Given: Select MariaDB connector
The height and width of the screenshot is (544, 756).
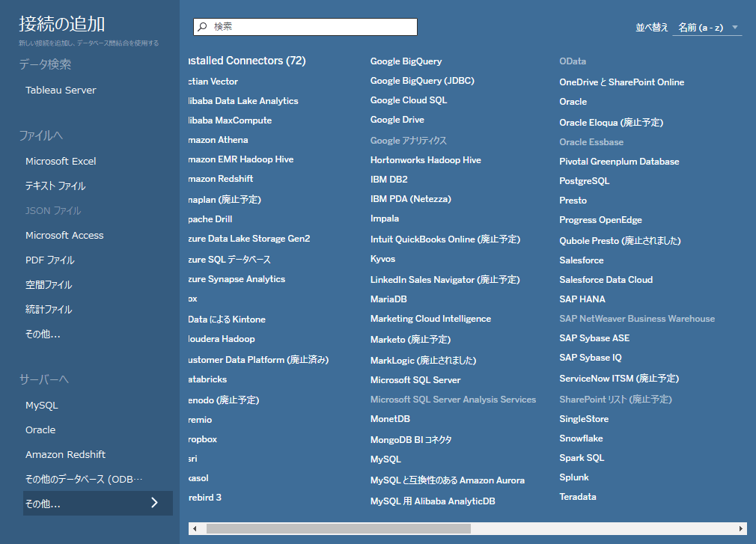Looking at the screenshot, I should pos(388,299).
